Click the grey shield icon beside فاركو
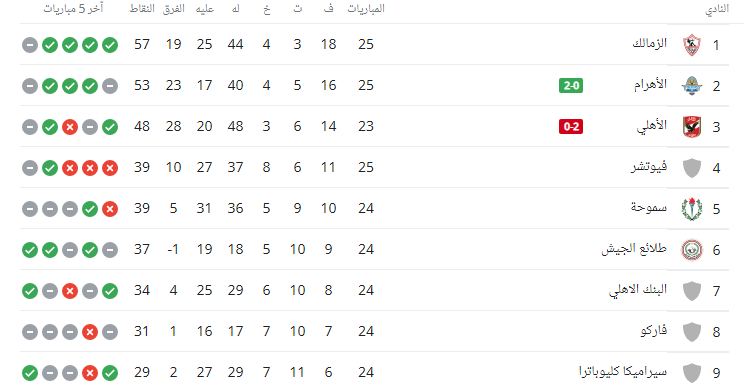This screenshot has height=388, width=744. point(692,332)
